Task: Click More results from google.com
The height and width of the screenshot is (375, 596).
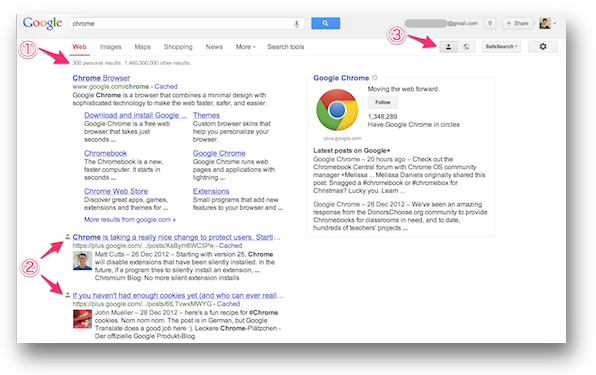Action: tap(130, 220)
